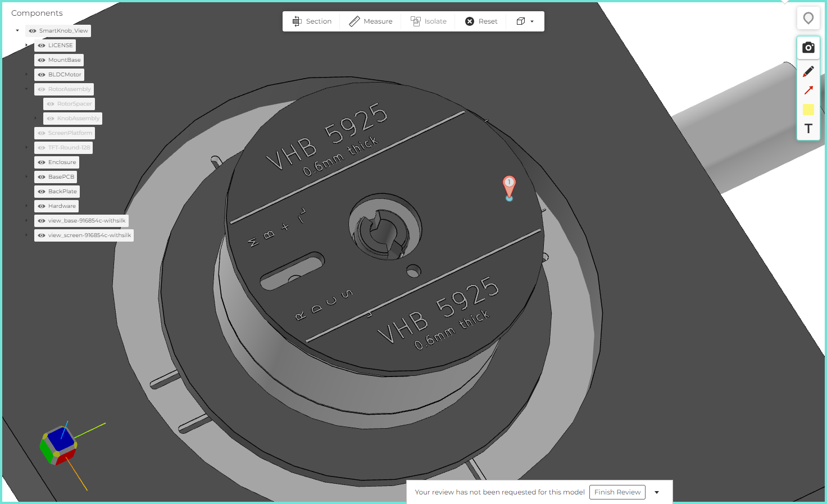Open the review options dropdown arrow

point(657,492)
